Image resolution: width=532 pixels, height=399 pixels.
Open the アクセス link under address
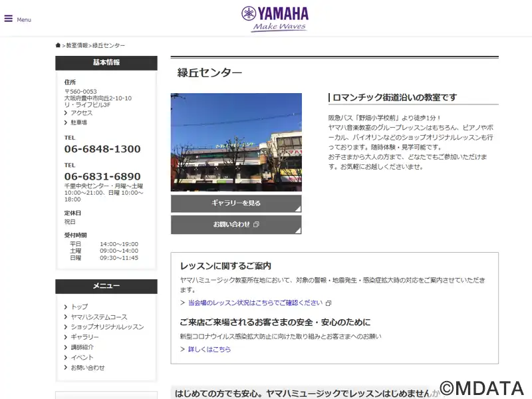tap(81, 113)
